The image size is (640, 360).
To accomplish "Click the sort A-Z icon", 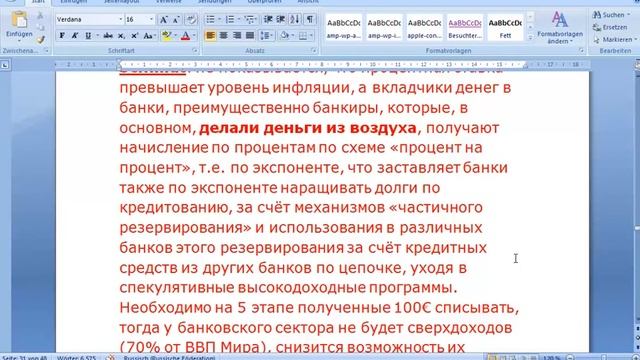I will (x=295, y=19).
